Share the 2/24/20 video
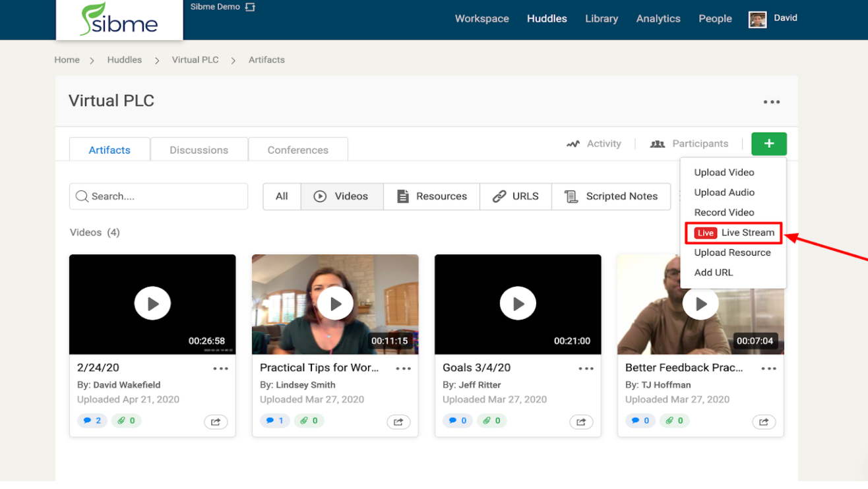 (216, 422)
